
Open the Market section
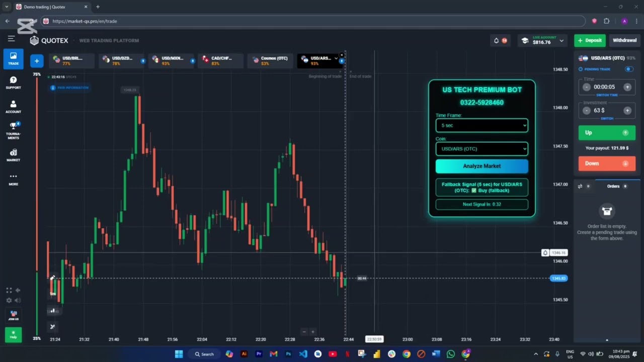click(13, 155)
